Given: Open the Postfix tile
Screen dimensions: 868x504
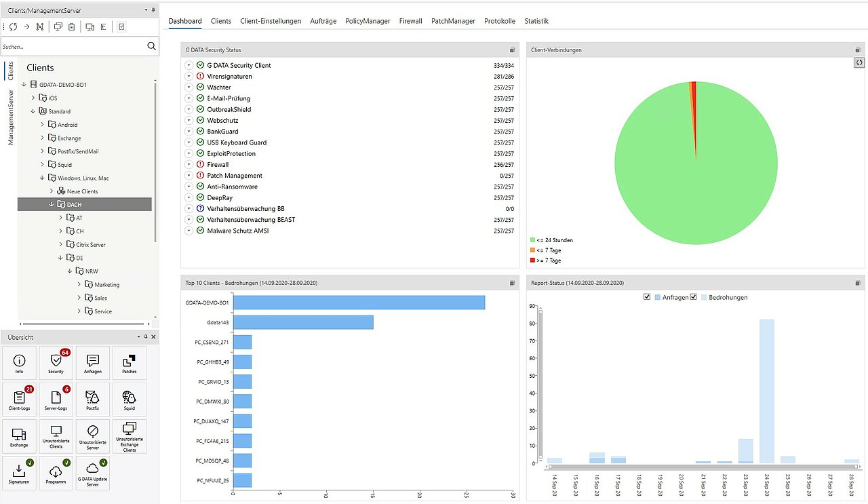Looking at the screenshot, I should [x=92, y=400].
